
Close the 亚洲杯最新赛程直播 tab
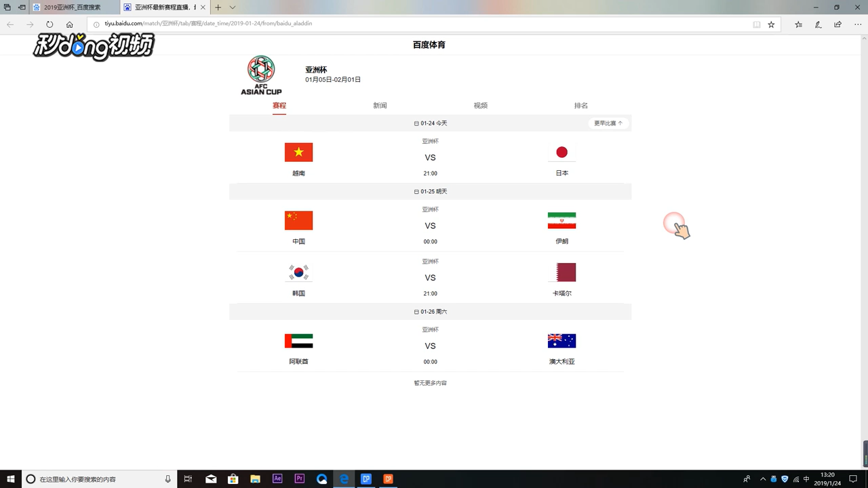pos(203,7)
